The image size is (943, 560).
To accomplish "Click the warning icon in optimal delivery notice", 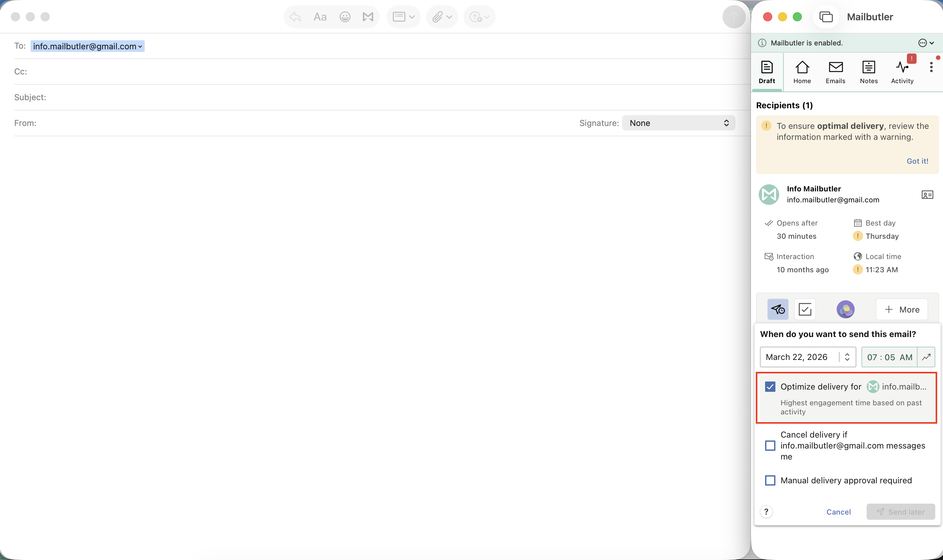I will click(766, 126).
